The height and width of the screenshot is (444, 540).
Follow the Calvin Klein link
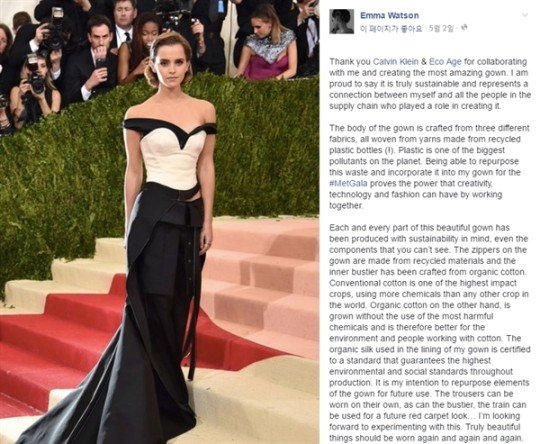396,62
